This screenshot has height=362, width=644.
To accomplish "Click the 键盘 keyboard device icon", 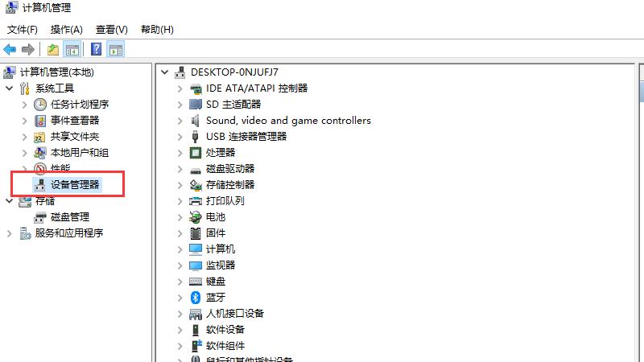I will point(196,282).
